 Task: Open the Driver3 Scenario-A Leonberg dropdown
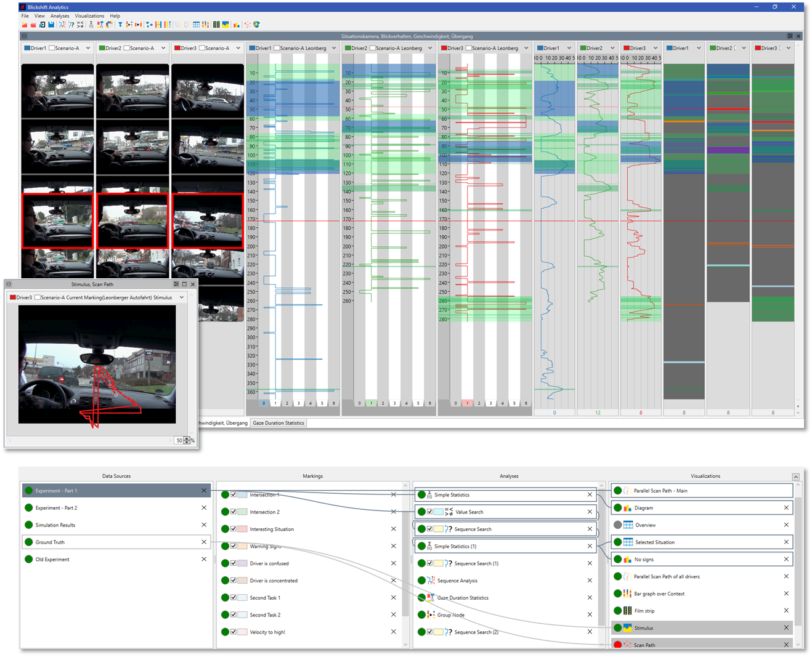click(x=526, y=48)
